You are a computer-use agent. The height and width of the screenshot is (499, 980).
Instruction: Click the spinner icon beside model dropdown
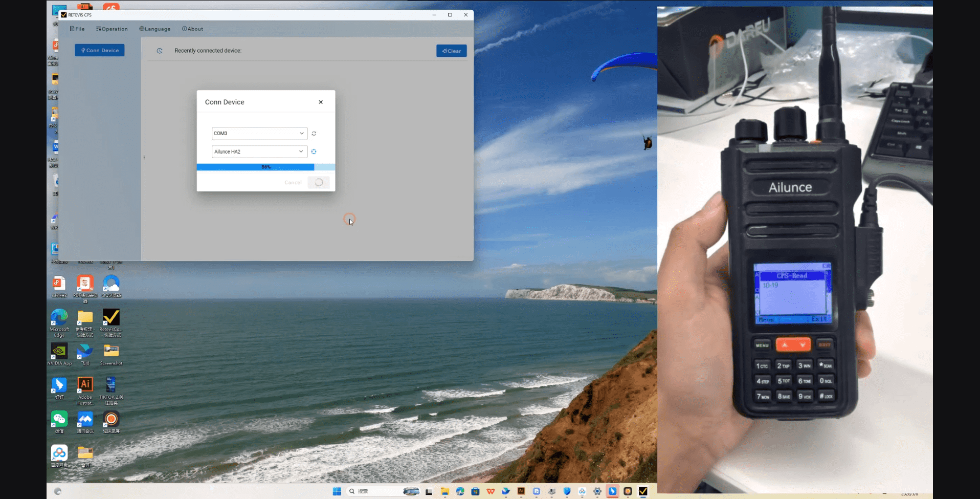click(x=314, y=151)
